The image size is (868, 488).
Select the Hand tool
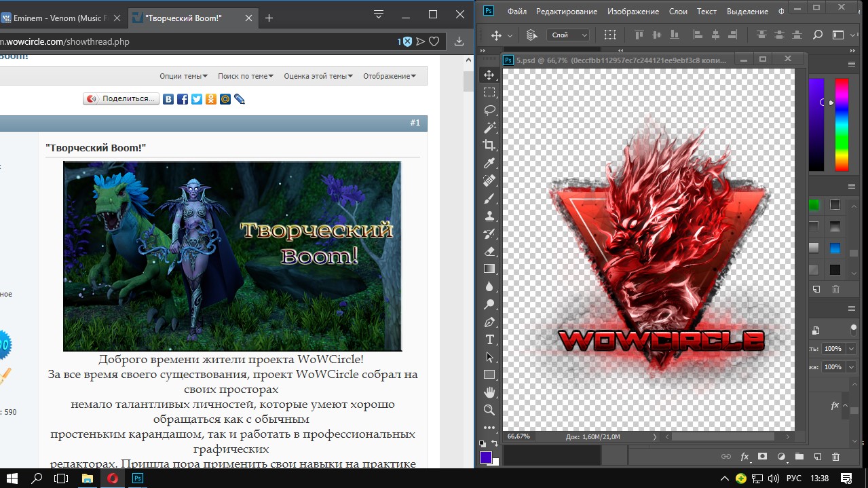click(489, 392)
